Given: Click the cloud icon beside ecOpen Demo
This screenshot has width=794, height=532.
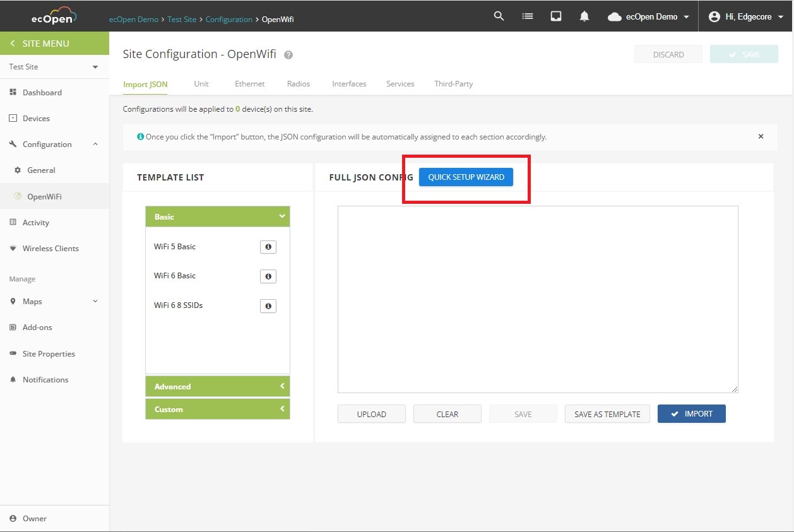Looking at the screenshot, I should pyautogui.click(x=614, y=17).
